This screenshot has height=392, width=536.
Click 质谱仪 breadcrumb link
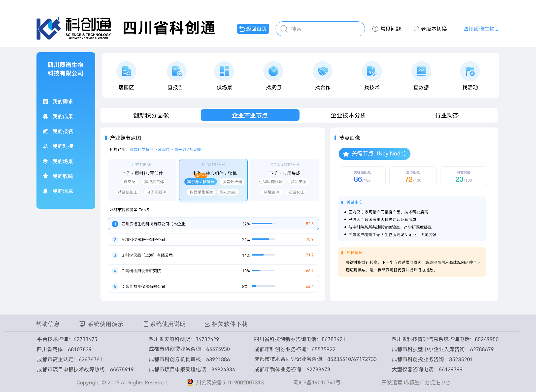tap(164, 149)
